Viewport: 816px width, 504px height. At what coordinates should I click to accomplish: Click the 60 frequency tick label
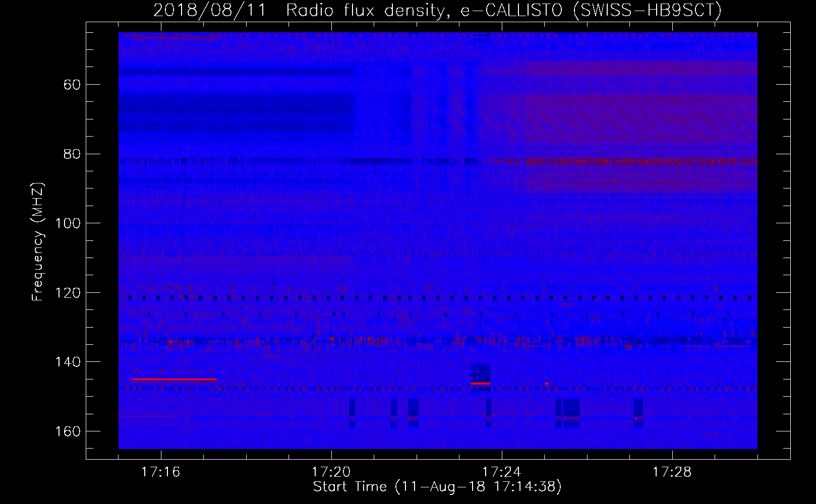coord(72,85)
